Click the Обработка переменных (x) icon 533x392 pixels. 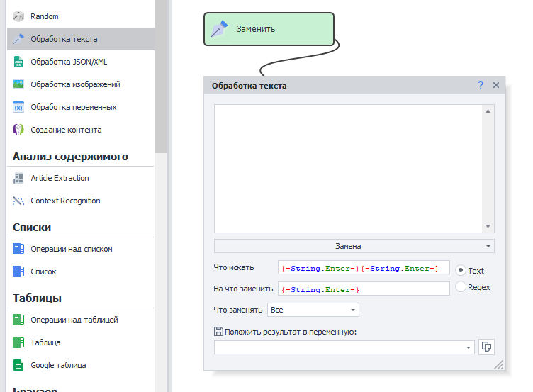pos(18,107)
